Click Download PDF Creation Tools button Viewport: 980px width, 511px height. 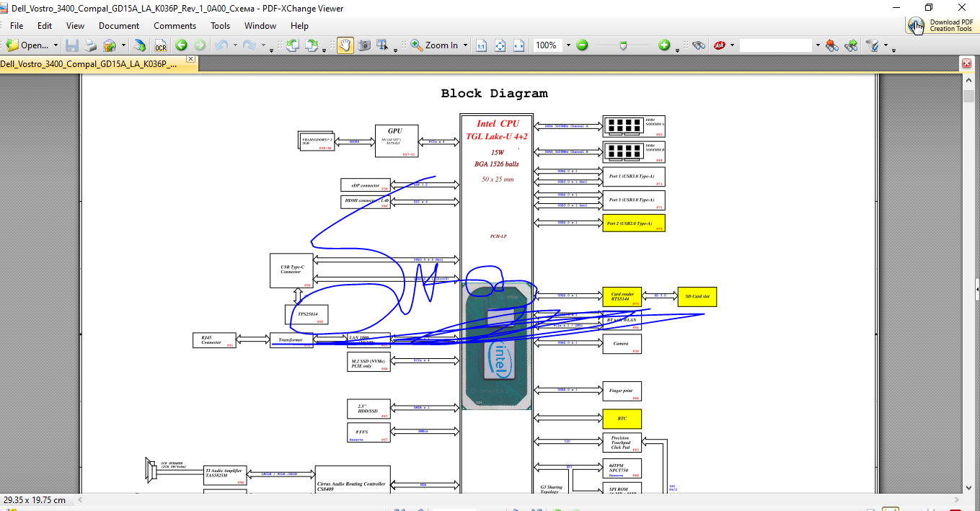point(943,25)
